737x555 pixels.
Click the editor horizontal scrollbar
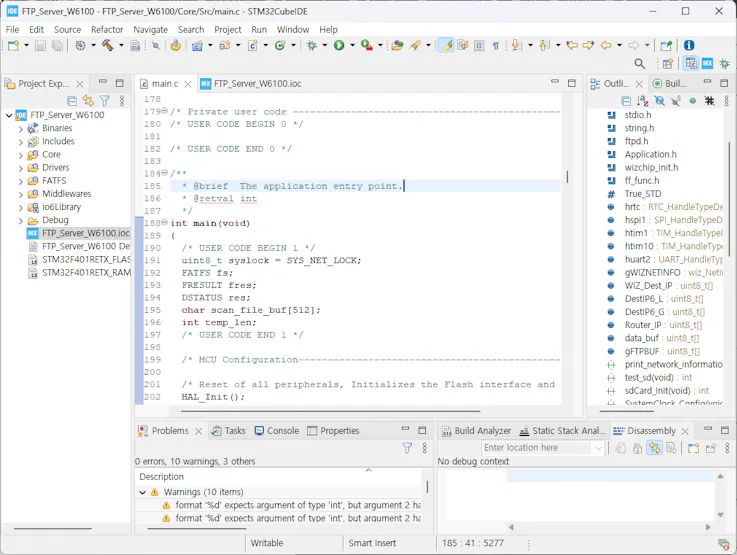[330, 411]
